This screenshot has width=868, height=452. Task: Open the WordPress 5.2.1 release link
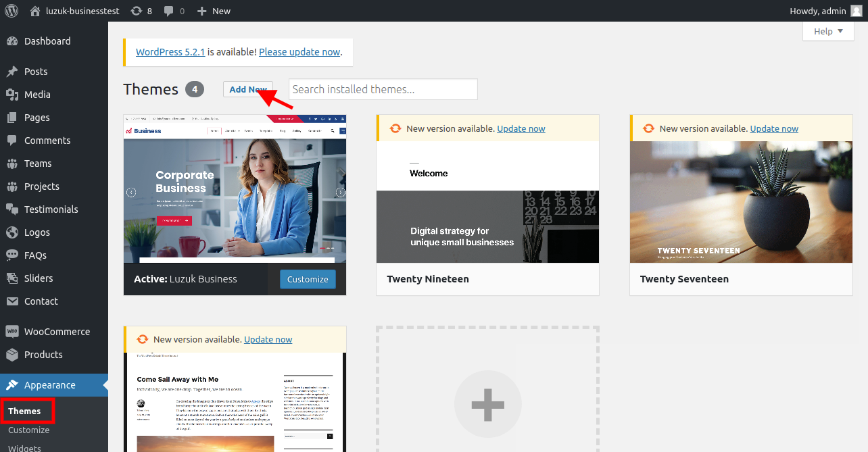170,52
